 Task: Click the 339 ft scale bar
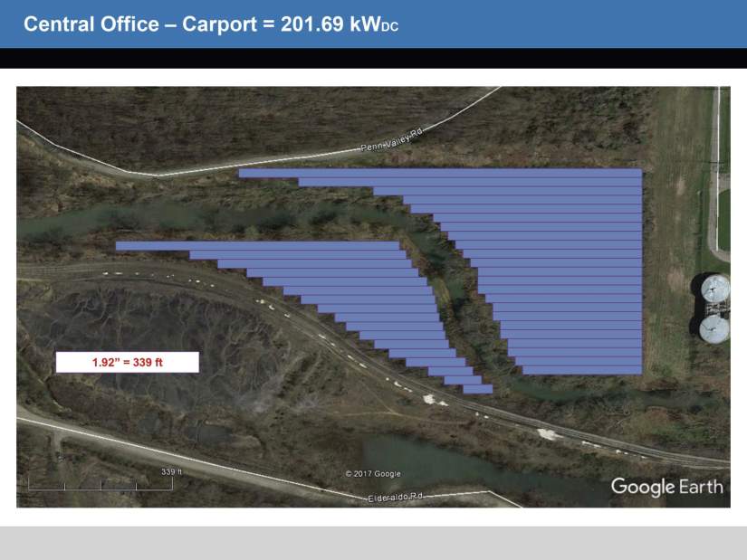pos(100,485)
